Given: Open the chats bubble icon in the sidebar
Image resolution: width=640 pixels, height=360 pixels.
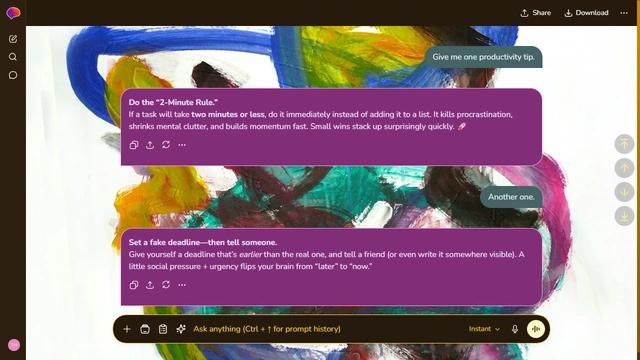Looking at the screenshot, I should [x=13, y=75].
